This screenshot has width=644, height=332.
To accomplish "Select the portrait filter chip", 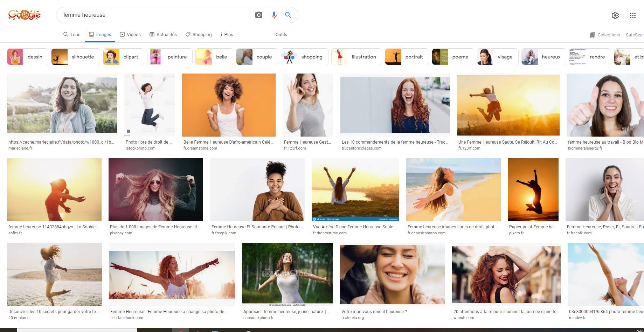I will 407,57.
